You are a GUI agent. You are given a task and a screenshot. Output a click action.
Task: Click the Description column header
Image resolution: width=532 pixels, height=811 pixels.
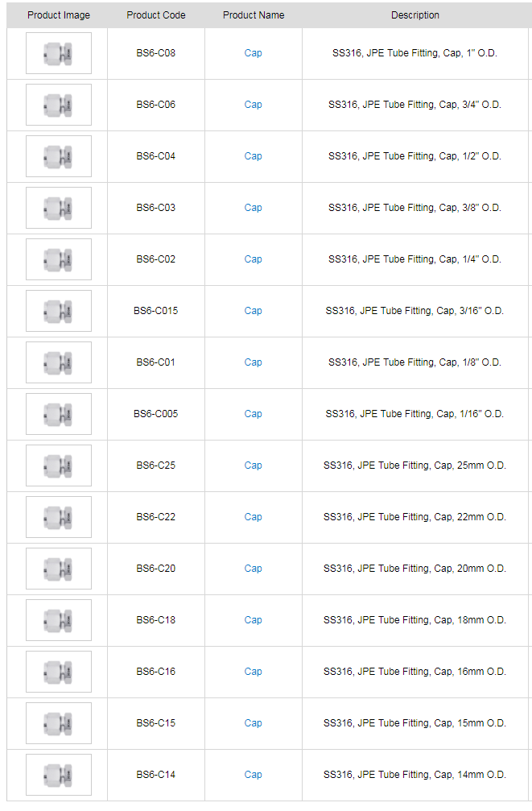(415, 15)
